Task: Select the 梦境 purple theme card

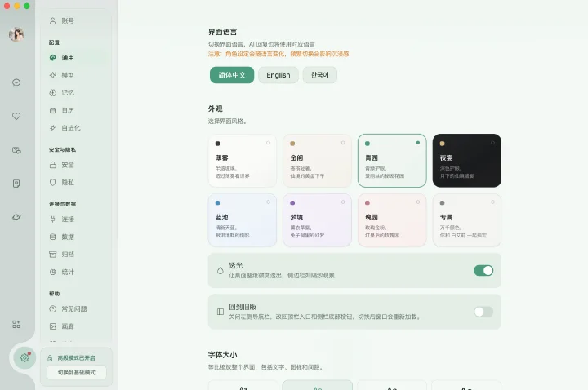Action: tap(317, 220)
